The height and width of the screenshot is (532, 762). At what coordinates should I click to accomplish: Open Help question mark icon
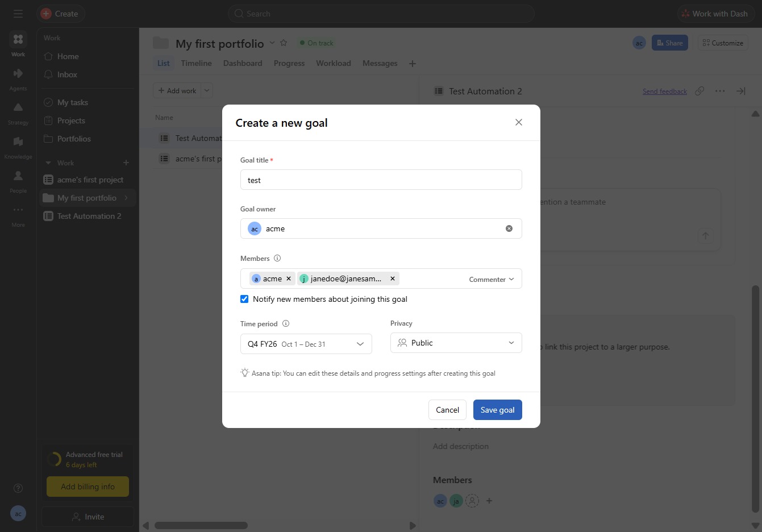(18, 488)
